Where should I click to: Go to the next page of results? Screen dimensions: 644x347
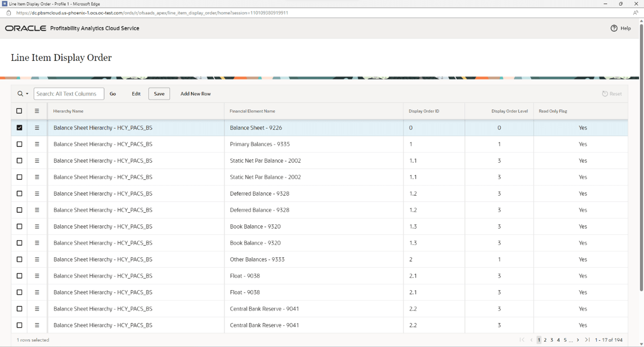(578, 340)
